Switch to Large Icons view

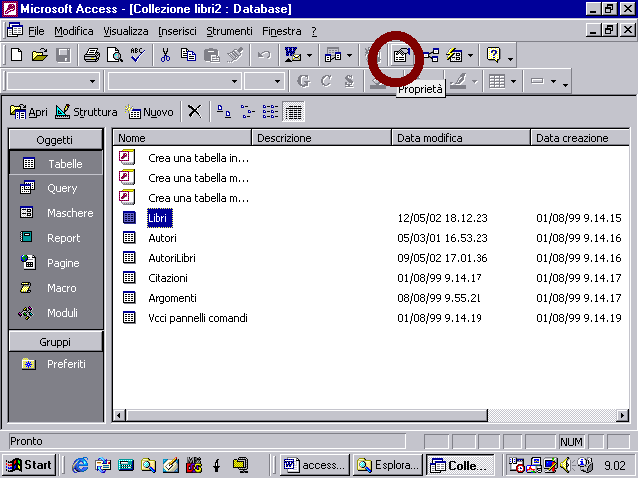click(223, 111)
